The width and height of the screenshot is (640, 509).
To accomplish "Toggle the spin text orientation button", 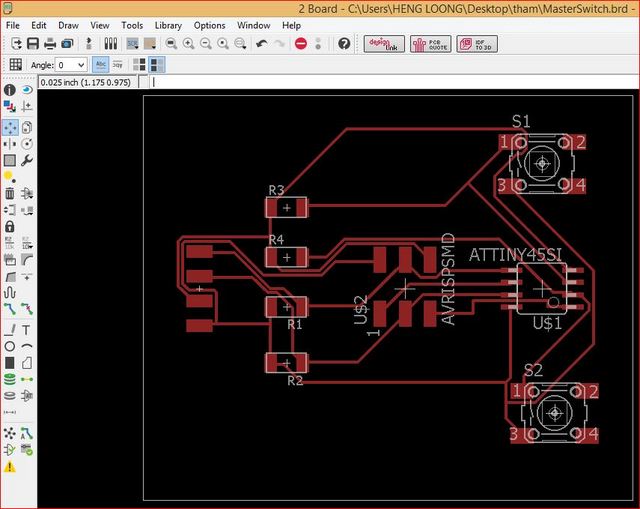I will click(x=118, y=64).
